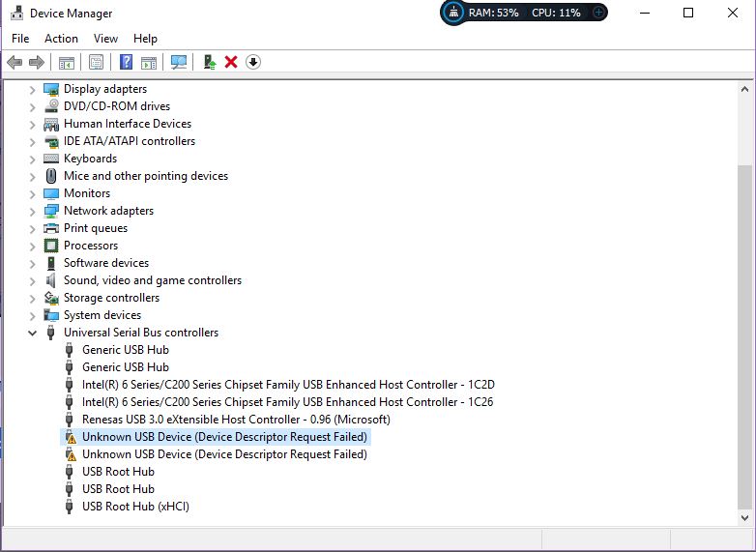Open Properties via the toolbar sheet icon
Screen dimensions: 756x552
click(97, 62)
